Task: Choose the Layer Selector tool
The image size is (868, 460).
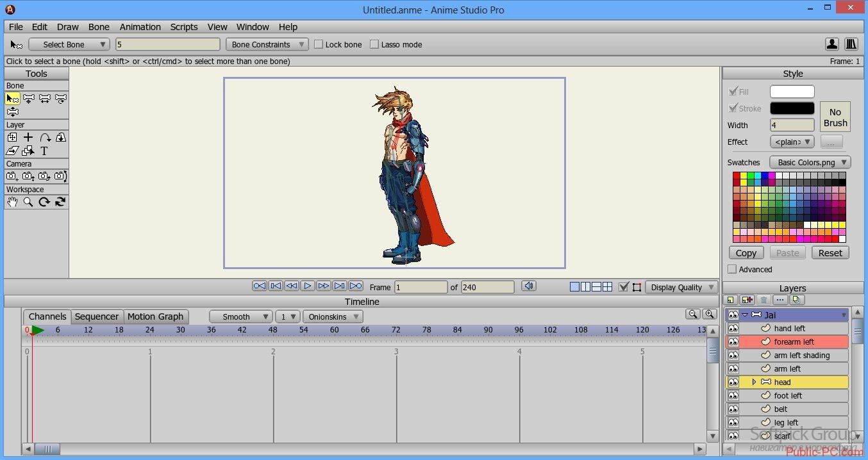Action: (28, 151)
